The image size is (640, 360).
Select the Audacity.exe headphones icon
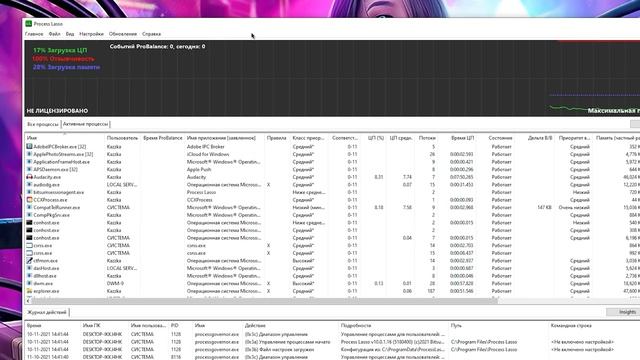click(x=29, y=177)
